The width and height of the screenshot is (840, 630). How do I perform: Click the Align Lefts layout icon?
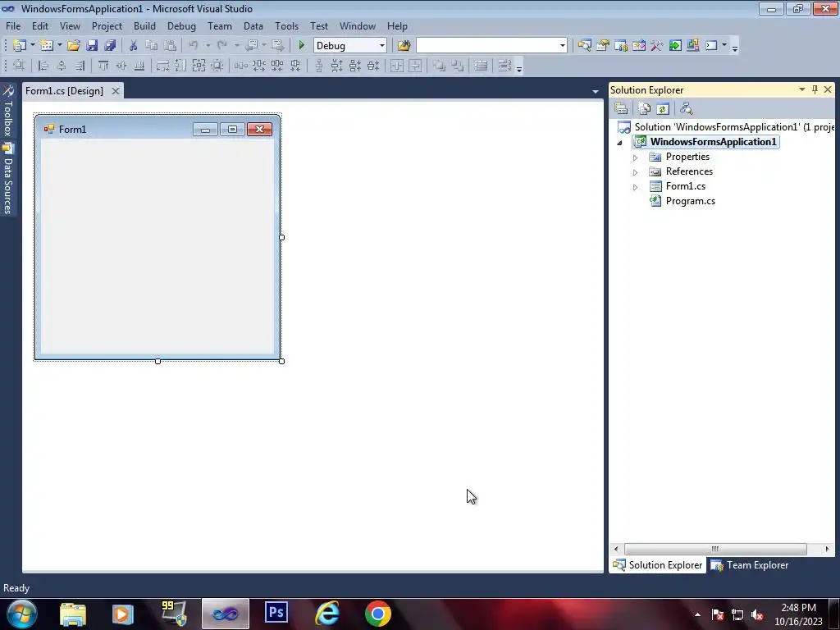click(x=43, y=66)
